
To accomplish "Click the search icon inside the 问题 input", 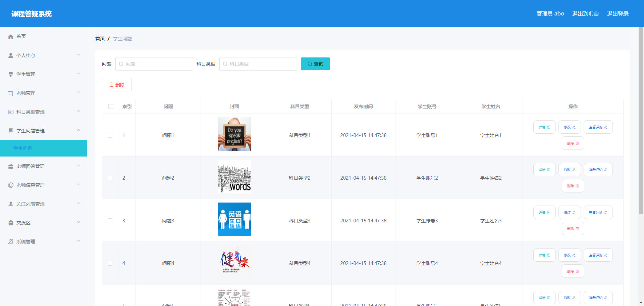I will point(121,64).
